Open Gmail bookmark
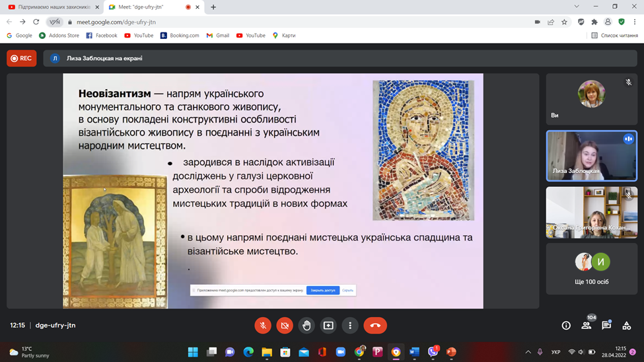Image resolution: width=644 pixels, height=362 pixels. click(x=218, y=35)
